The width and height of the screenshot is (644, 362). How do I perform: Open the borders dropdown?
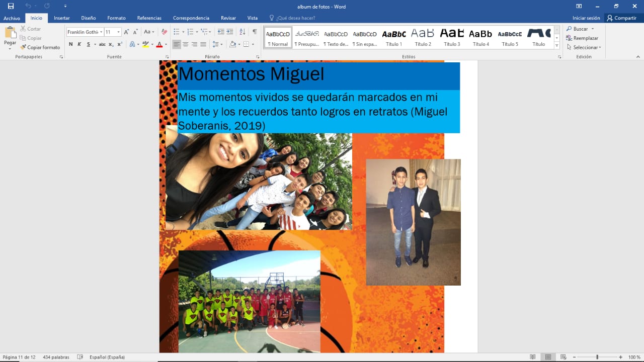click(x=252, y=44)
